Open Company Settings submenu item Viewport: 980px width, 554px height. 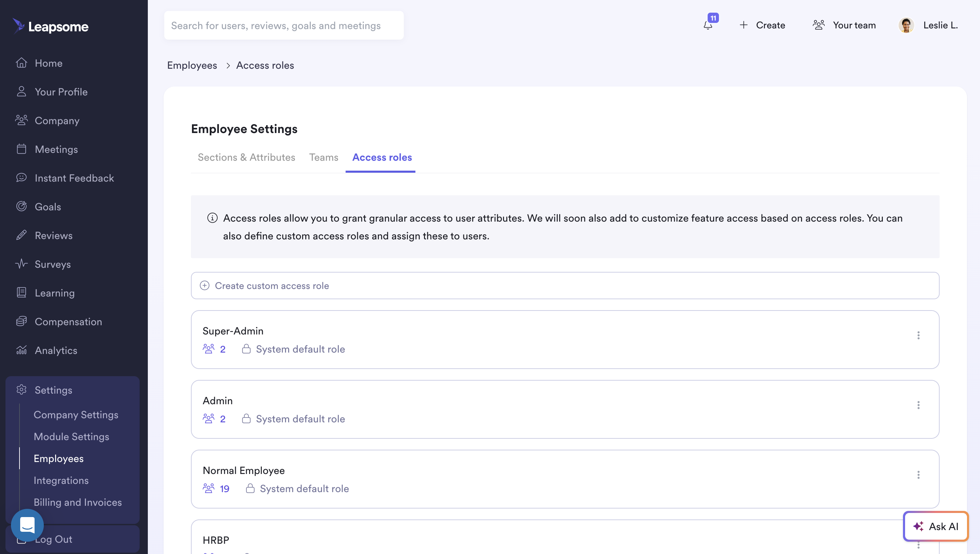pos(76,414)
